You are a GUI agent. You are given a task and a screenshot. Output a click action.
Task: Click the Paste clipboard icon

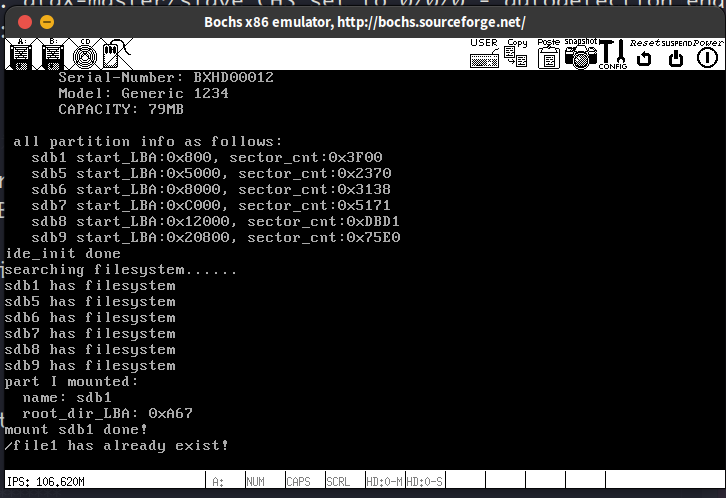pos(549,54)
